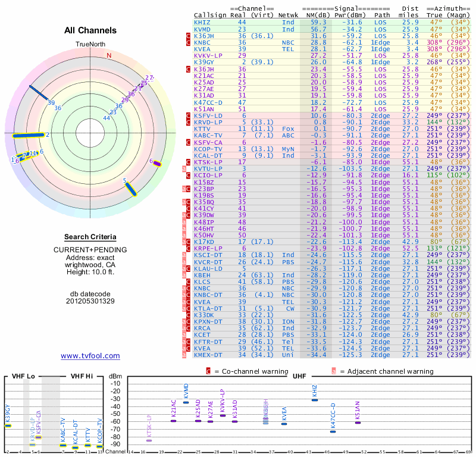Open the www.tvfool.com link
This screenshot has width=476, height=457.
[x=90, y=356]
